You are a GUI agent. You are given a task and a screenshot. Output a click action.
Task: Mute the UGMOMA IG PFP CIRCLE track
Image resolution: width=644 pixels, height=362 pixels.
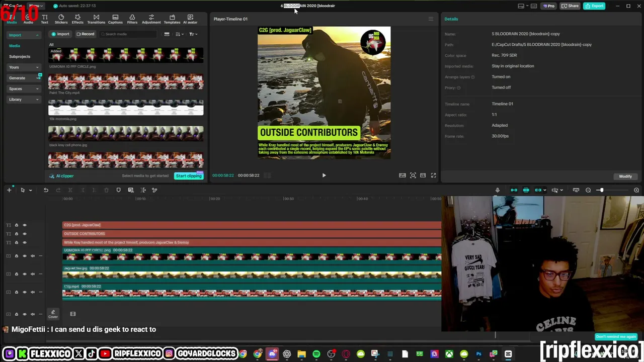click(33, 256)
